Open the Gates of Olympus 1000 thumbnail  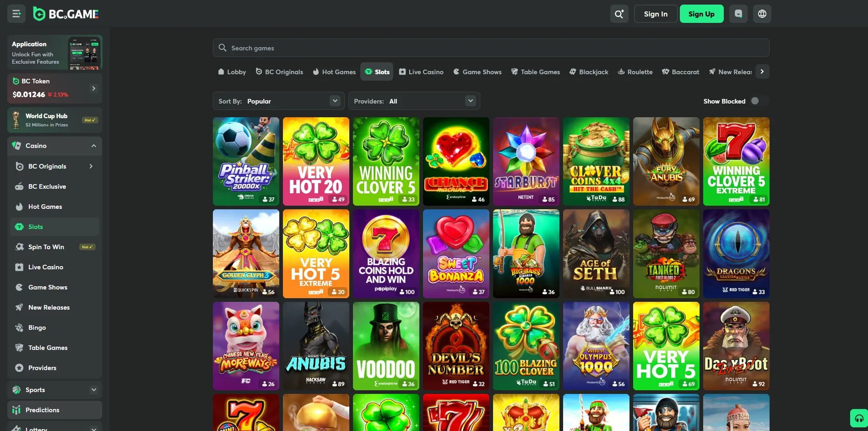[x=596, y=346]
